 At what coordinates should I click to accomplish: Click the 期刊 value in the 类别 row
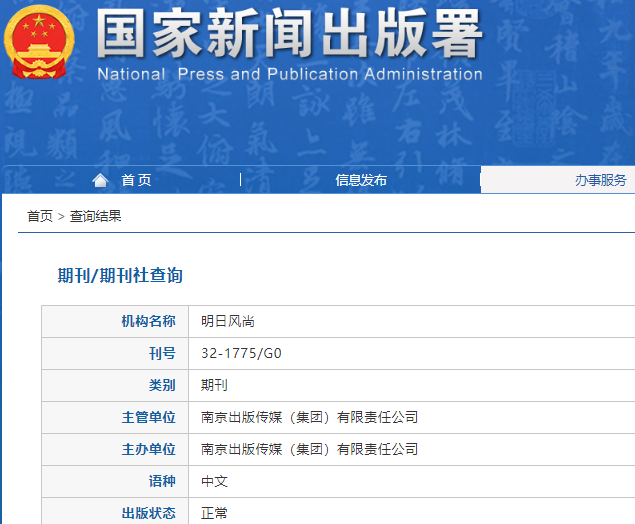(x=214, y=385)
